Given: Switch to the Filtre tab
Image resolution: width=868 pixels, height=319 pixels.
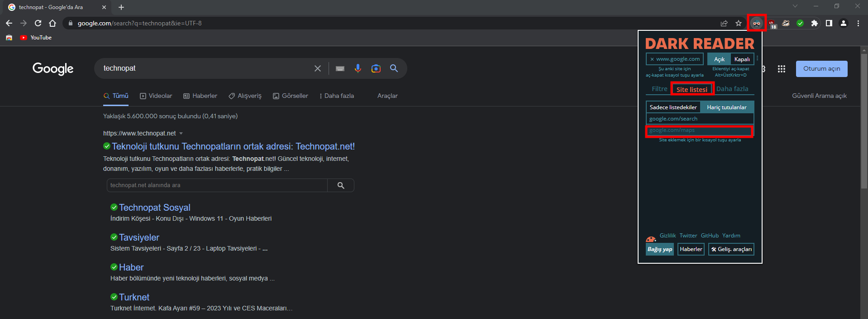Looking at the screenshot, I should tap(659, 89).
